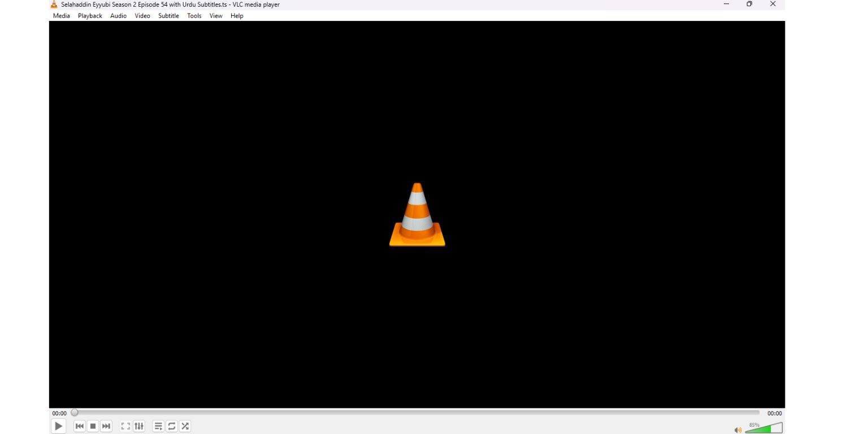This screenshot has height=434, width=868.
Task: Start playback with the Play button
Action: coord(58,426)
